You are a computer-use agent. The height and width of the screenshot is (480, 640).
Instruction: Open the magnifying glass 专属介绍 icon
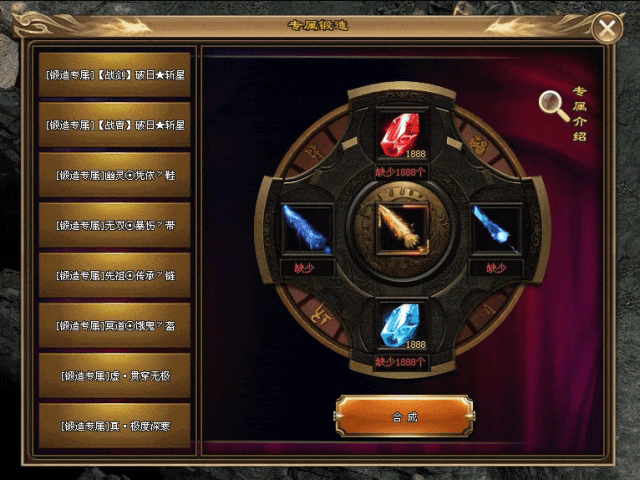[553, 106]
